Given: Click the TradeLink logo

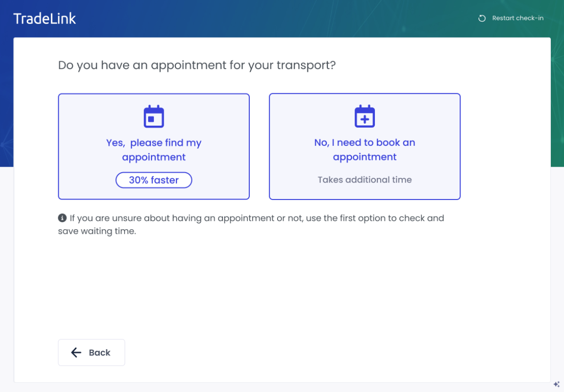Looking at the screenshot, I should (x=45, y=19).
